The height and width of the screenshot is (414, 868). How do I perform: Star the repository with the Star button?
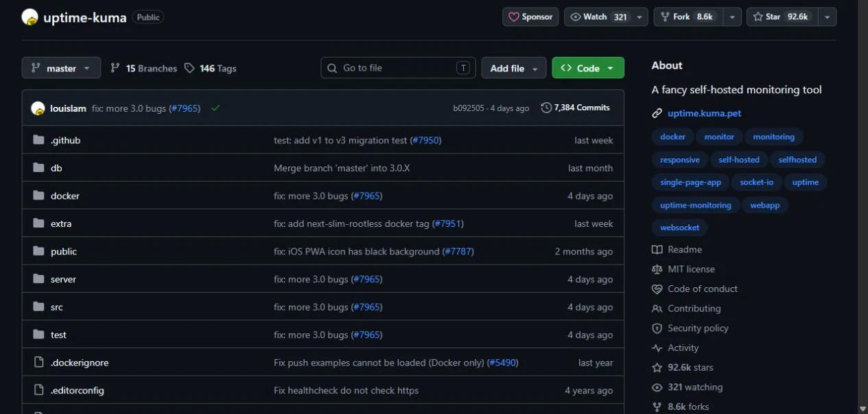(x=782, y=17)
